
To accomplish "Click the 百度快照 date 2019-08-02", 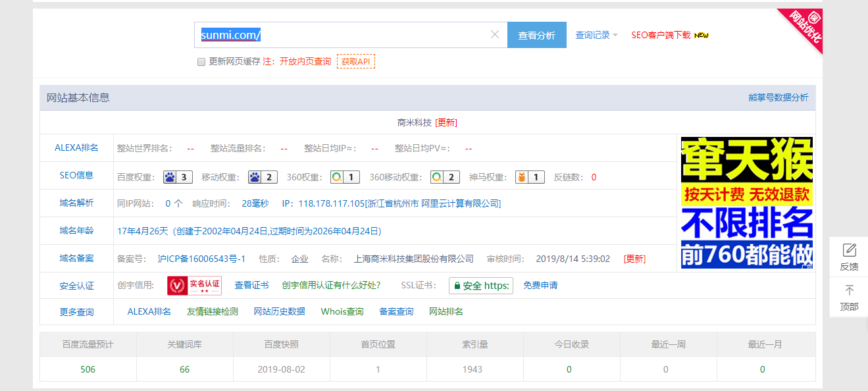I will [282, 369].
